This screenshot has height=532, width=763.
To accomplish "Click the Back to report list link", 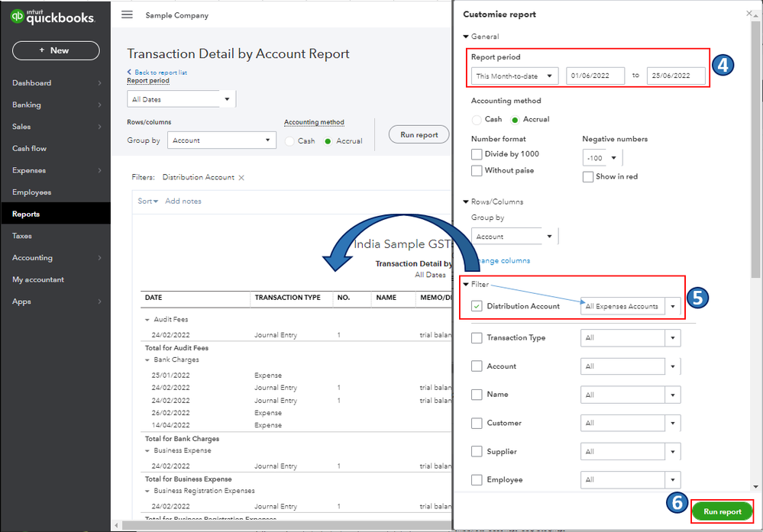I will 157,73.
